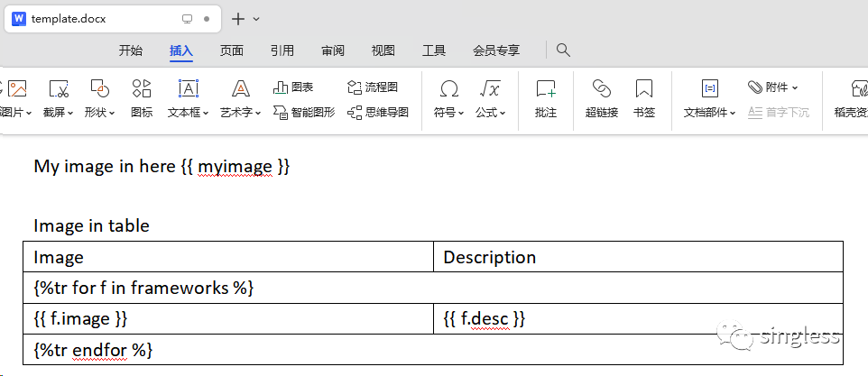
Task: Insert a 智能图形 smart graphic
Action: coord(304,113)
